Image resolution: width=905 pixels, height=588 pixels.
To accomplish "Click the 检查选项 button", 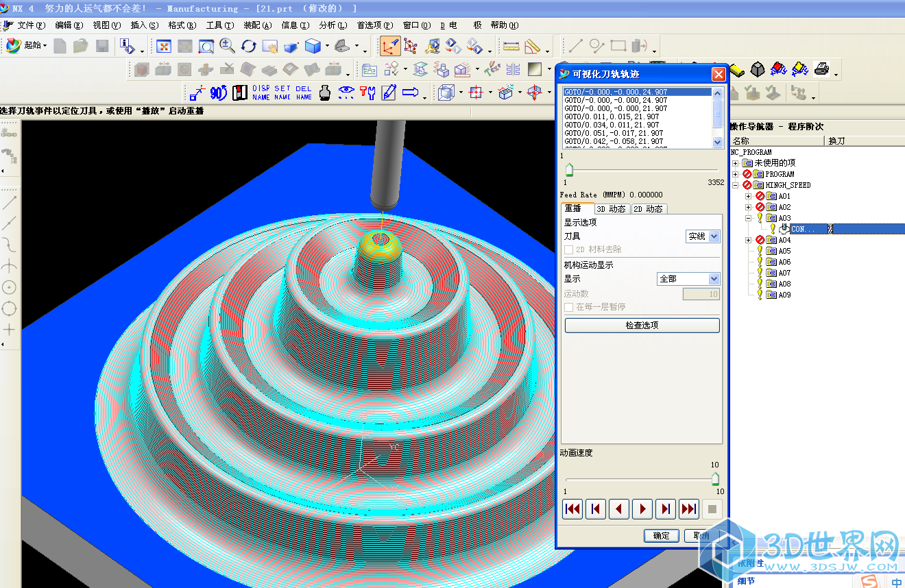I will pyautogui.click(x=642, y=325).
